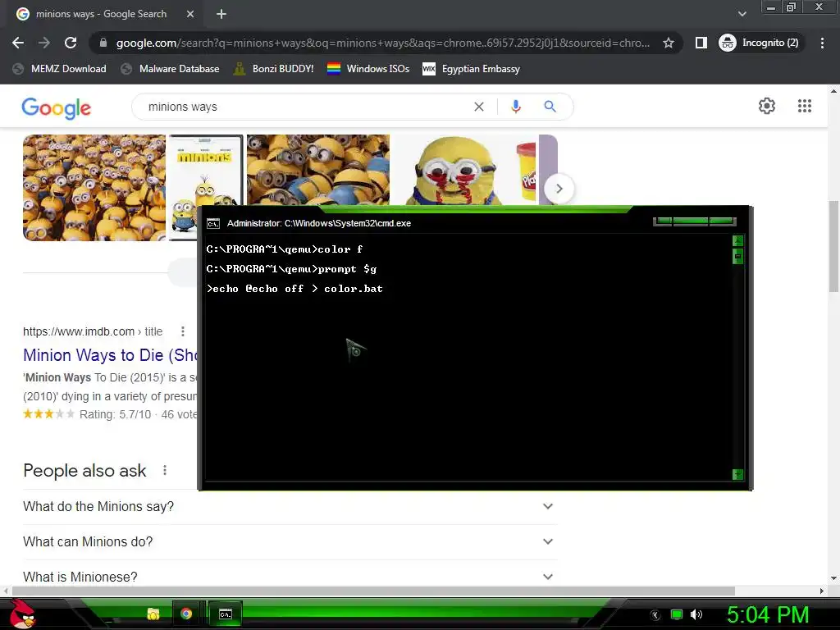Open the volume speaker tray icon
The width and height of the screenshot is (840, 630).
(696, 614)
